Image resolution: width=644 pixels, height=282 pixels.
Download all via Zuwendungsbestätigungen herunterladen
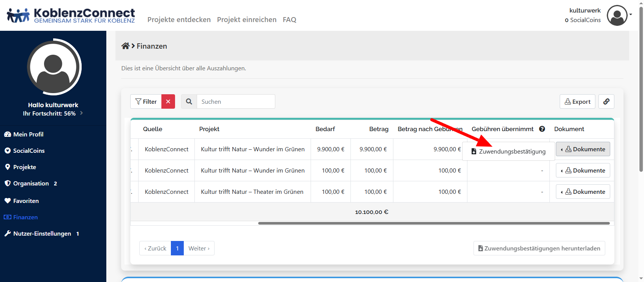coord(539,248)
